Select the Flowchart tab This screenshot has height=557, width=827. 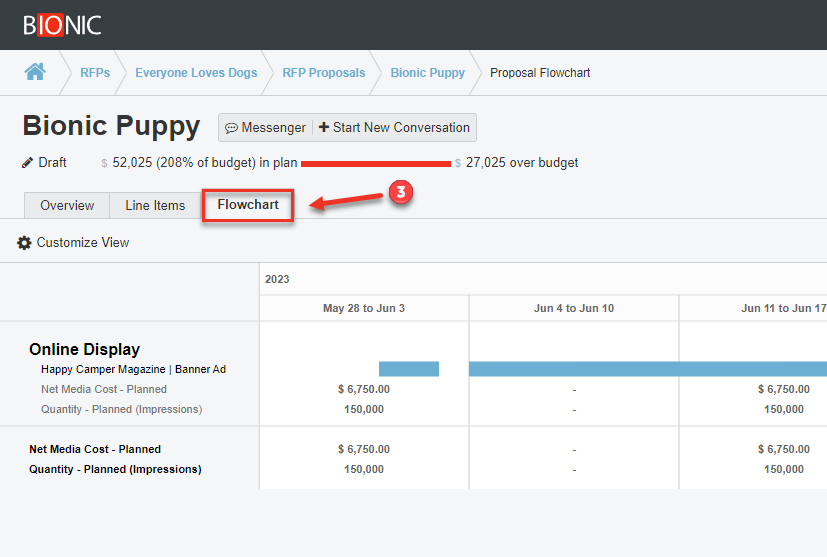[x=248, y=205]
